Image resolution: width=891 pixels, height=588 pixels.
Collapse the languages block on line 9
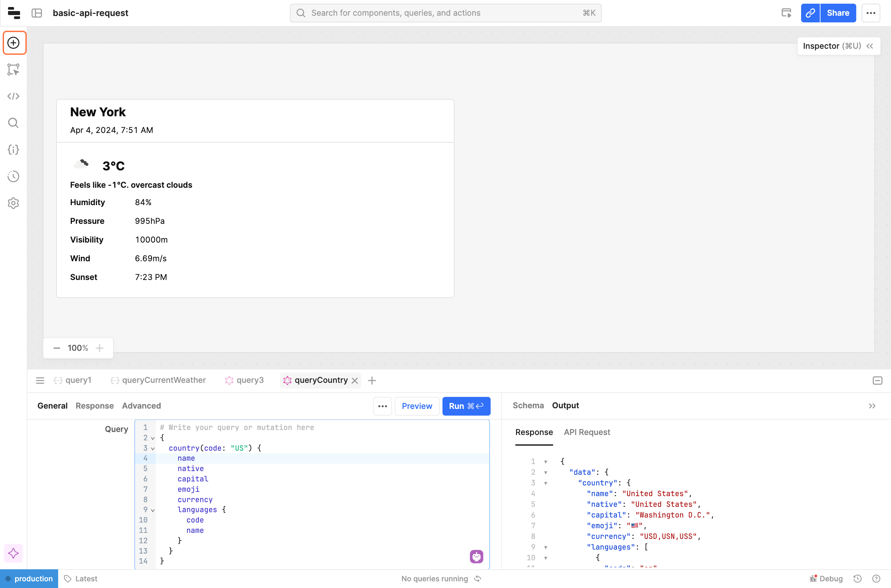click(153, 510)
